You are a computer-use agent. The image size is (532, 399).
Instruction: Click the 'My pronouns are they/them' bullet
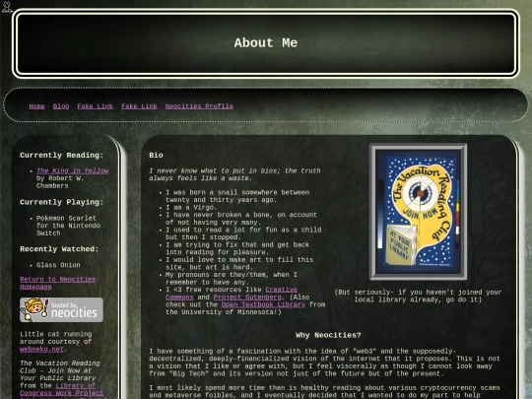pyautogui.click(x=232, y=278)
